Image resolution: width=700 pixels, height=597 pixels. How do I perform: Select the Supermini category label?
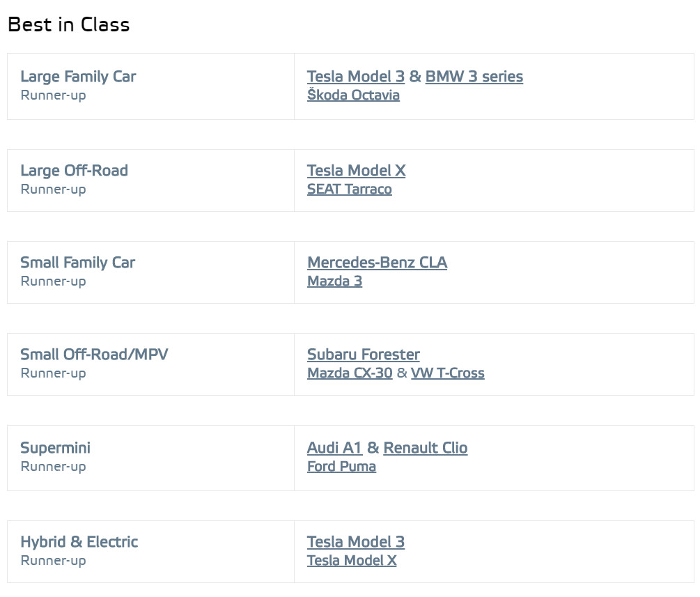pyautogui.click(x=55, y=448)
